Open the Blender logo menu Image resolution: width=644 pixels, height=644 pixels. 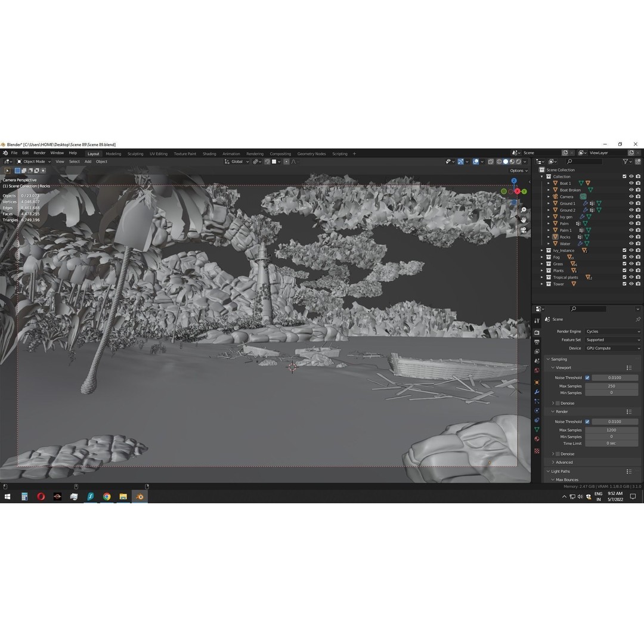click(x=5, y=153)
